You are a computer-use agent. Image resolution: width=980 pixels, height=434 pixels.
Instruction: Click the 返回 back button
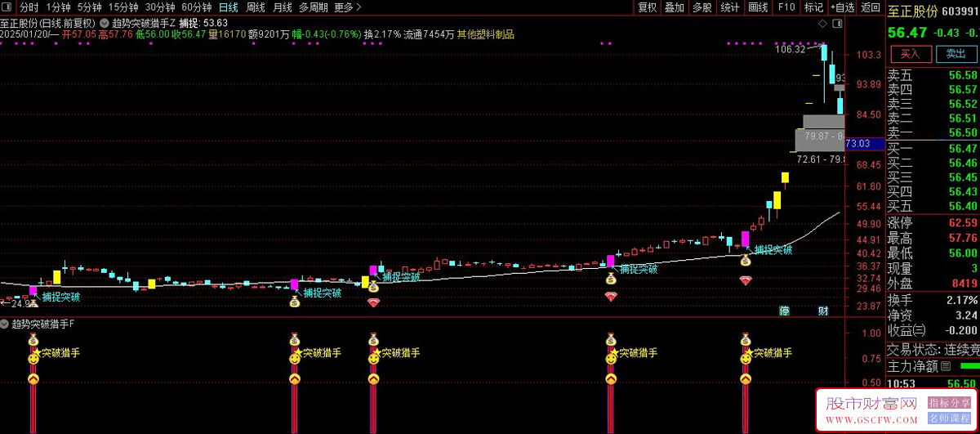click(870, 7)
